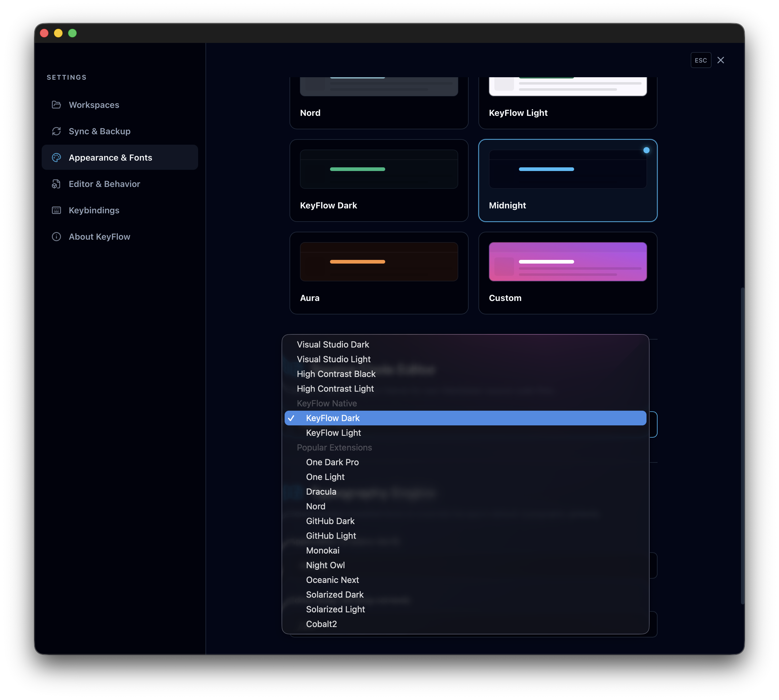Click the Appearance & Fonts palette icon
779x700 pixels.
pyautogui.click(x=56, y=157)
